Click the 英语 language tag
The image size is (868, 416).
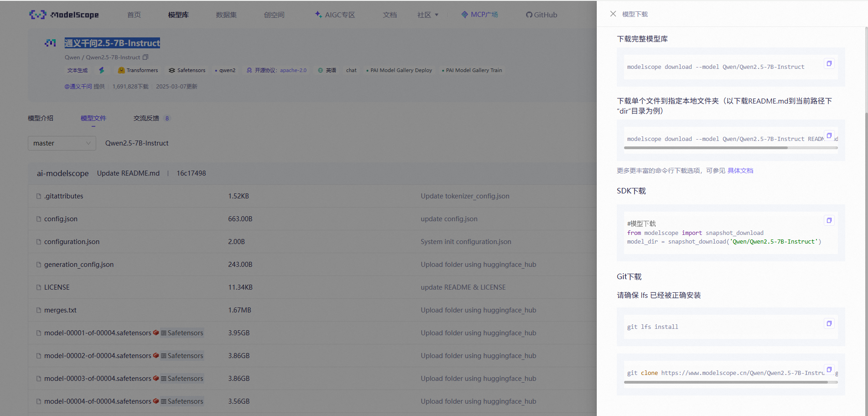[x=327, y=70]
